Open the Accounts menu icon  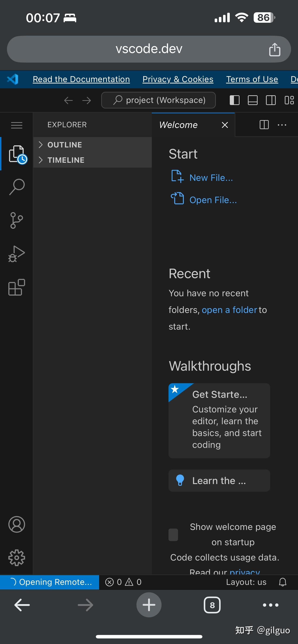17,525
